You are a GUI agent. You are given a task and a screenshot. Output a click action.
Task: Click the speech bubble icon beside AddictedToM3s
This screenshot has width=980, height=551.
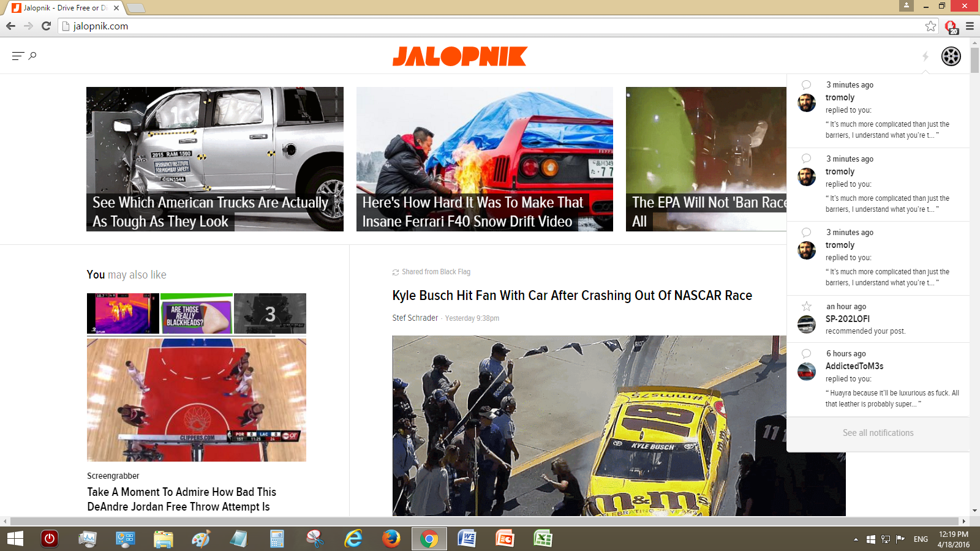pos(807,353)
